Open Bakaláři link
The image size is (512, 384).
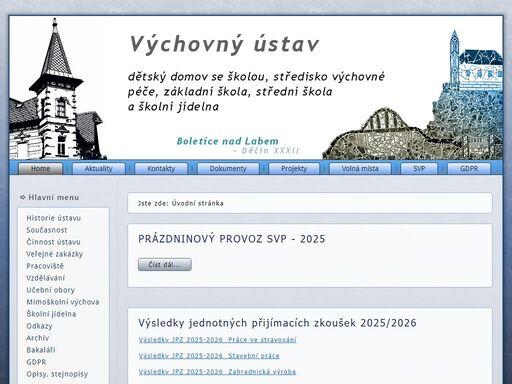[41, 350]
